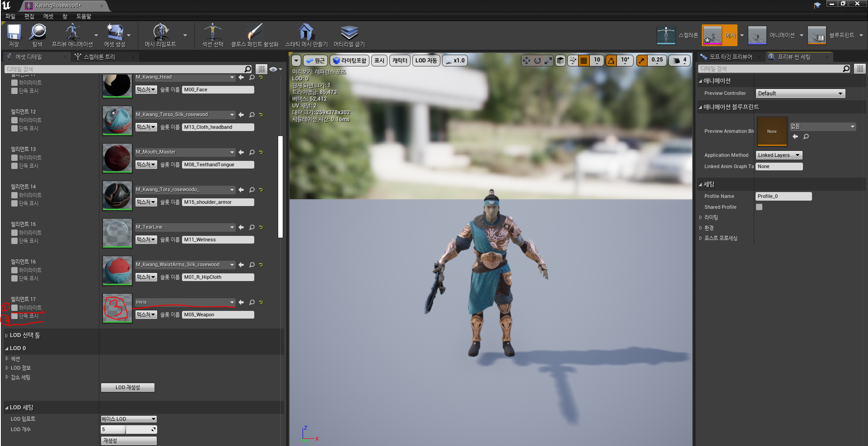Switch to Skeleton Tree (스켈레톤 트리) tab
Screen dimensions: 868x446
[x=99, y=57]
